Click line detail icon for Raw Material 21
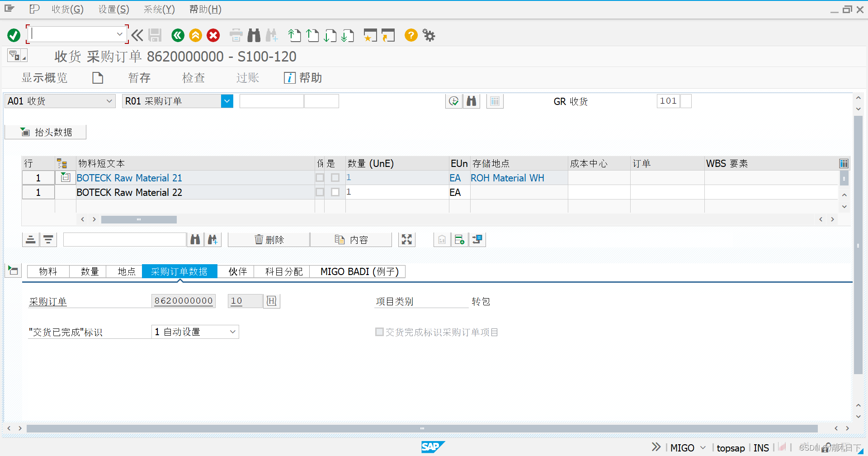Screen dimensions: 868x456 point(66,177)
